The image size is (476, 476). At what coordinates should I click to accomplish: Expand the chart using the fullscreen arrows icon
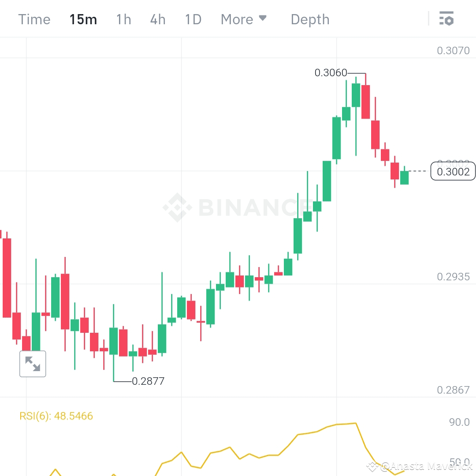point(33,364)
